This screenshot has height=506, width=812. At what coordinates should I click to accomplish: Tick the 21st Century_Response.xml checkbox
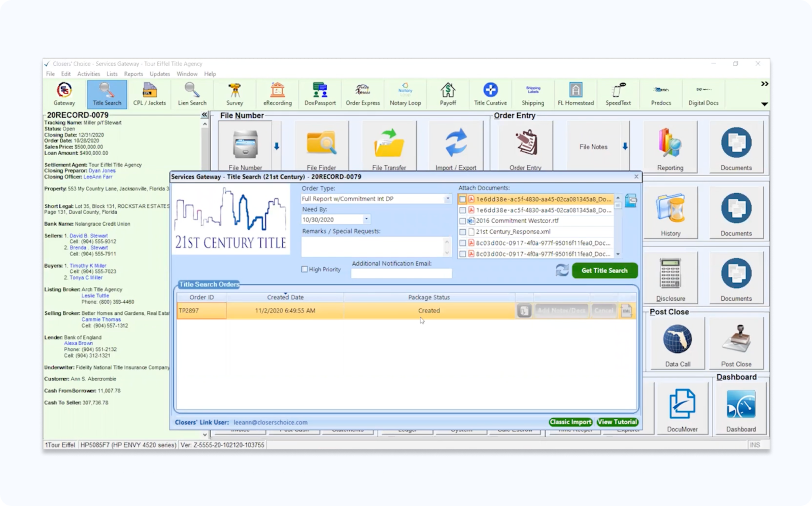(462, 232)
